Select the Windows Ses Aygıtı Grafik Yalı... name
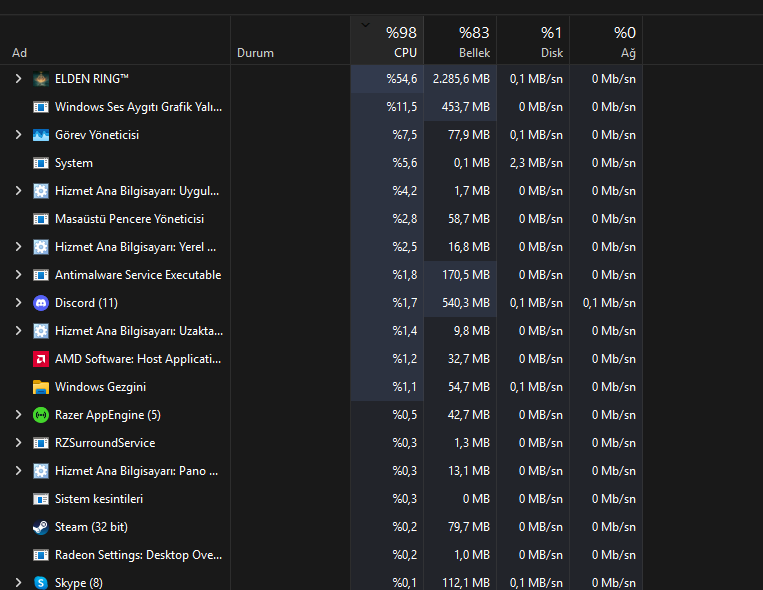The width and height of the screenshot is (763, 590). (x=138, y=107)
